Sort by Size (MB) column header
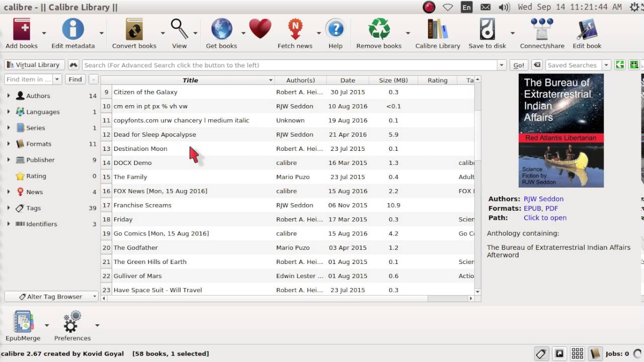The height and width of the screenshot is (362, 644). 393,80
